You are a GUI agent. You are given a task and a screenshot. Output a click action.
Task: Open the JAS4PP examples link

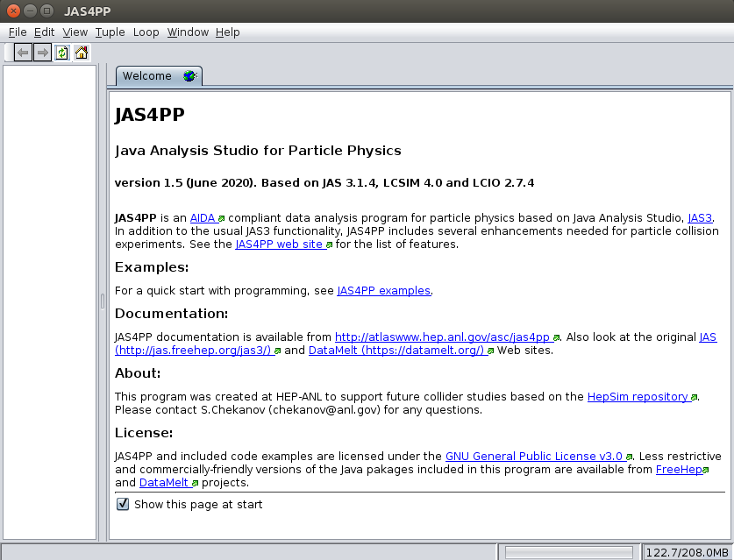coord(383,291)
